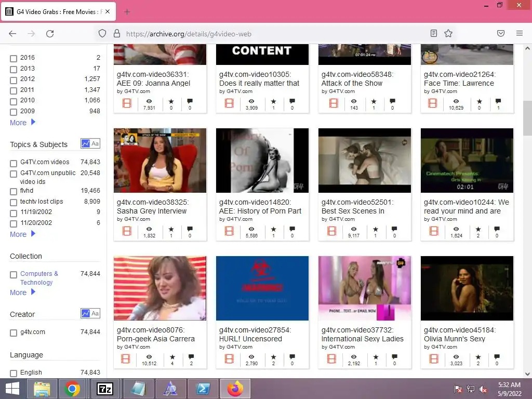
Task: Toggle Topics & Subjects alphabetical Aa icon
Action: 96,143
